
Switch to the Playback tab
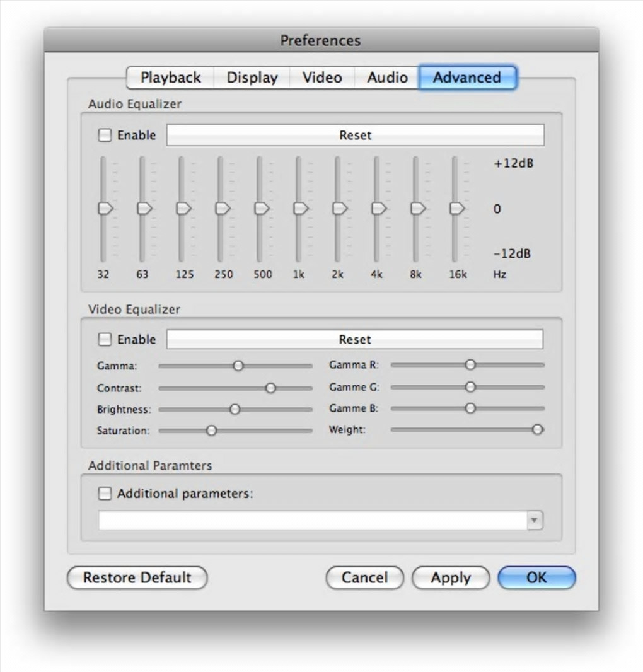170,78
